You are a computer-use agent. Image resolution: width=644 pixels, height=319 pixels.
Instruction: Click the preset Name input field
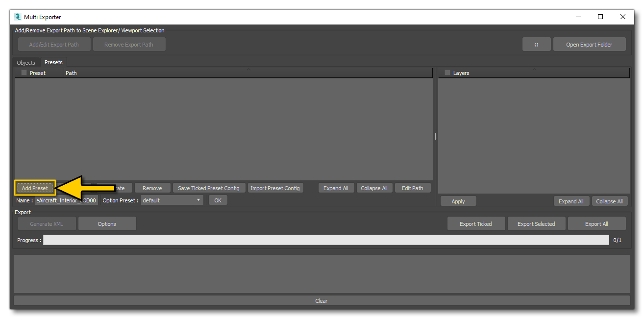[x=66, y=199]
